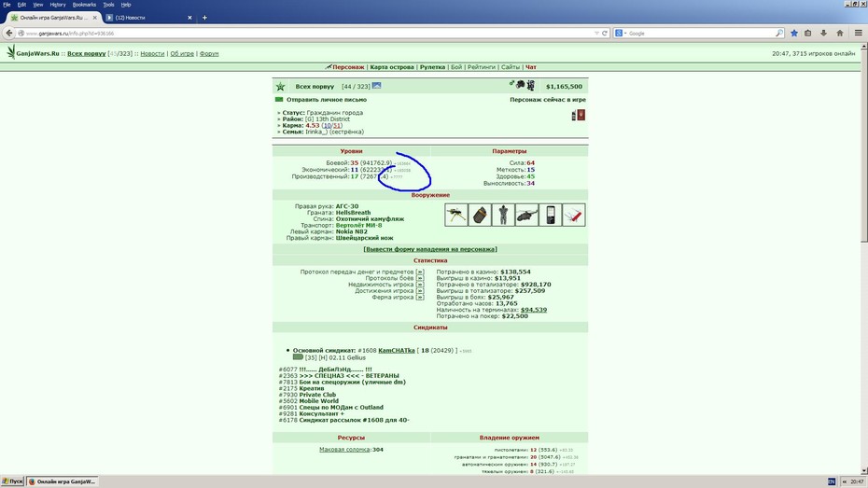Screen dimensions: 868x488
Task: Open the Персонаж navigation link
Action: [x=348, y=67]
